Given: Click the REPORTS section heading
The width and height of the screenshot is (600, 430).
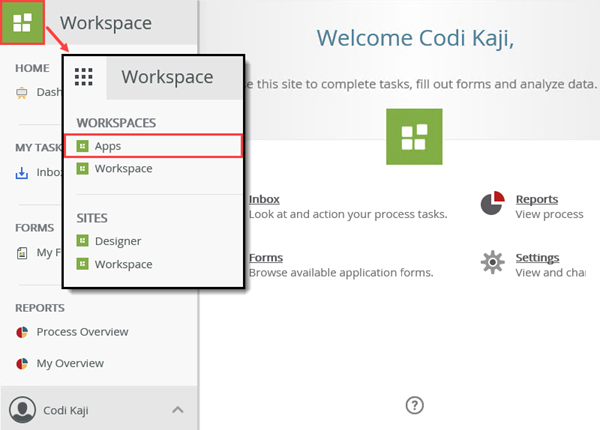Looking at the screenshot, I should click(40, 308).
